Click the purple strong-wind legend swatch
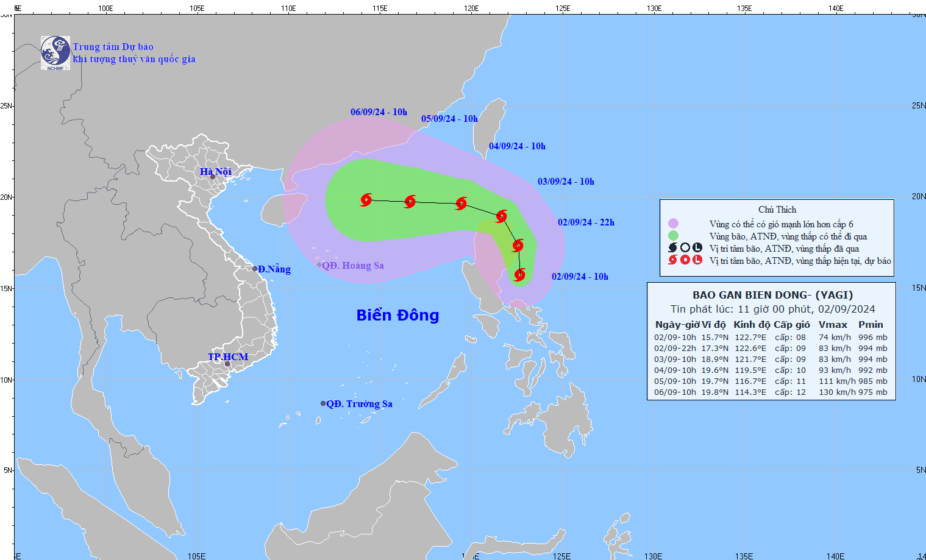The width and height of the screenshot is (926, 560). click(673, 224)
